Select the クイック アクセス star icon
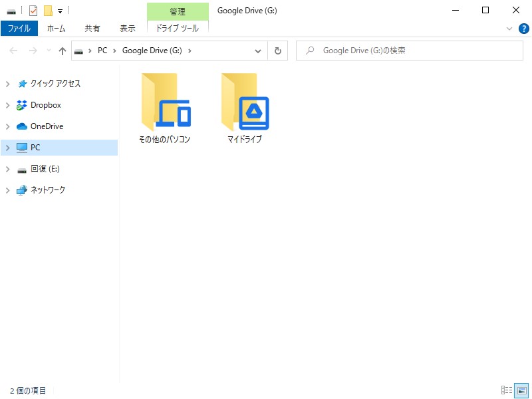 [22, 84]
